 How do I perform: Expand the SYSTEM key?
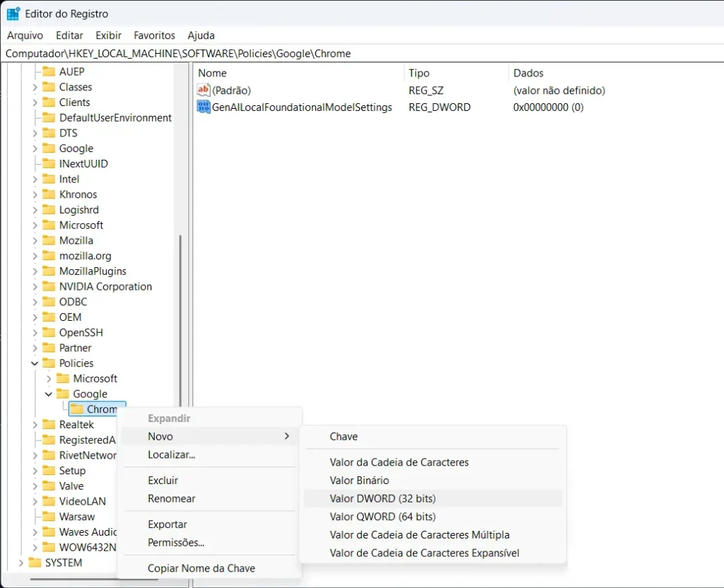click(x=21, y=563)
